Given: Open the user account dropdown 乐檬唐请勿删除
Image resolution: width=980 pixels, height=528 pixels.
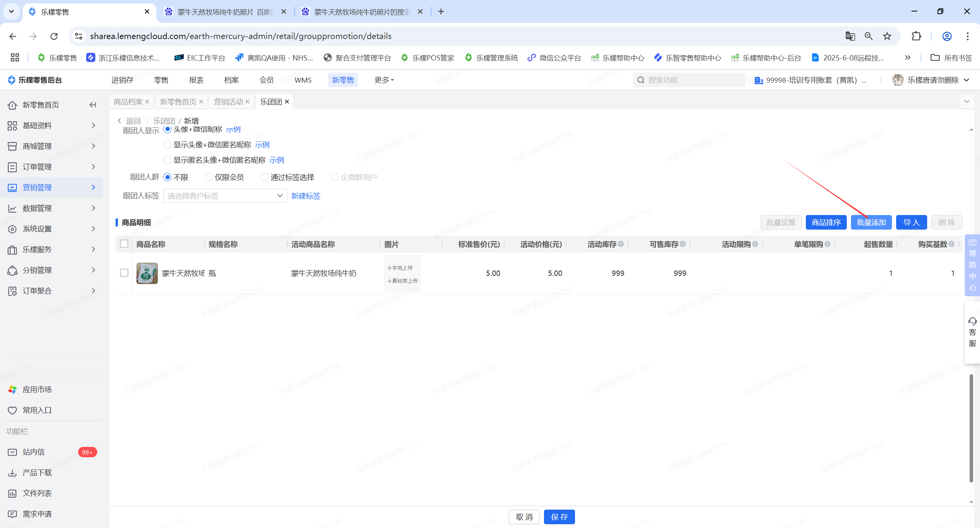Looking at the screenshot, I should coord(930,80).
